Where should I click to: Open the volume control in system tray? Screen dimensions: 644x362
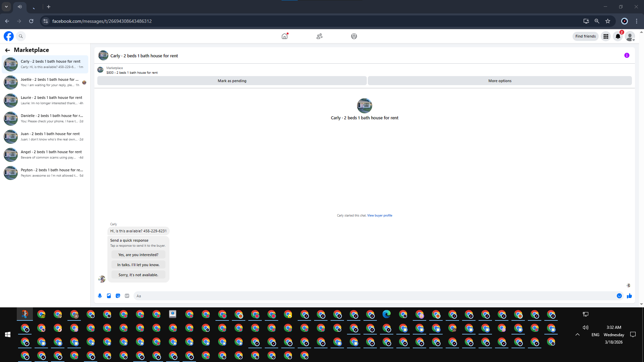click(586, 327)
